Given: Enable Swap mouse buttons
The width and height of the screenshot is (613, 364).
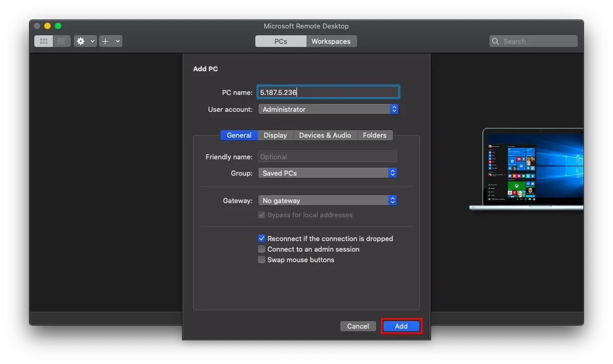Looking at the screenshot, I should [262, 260].
